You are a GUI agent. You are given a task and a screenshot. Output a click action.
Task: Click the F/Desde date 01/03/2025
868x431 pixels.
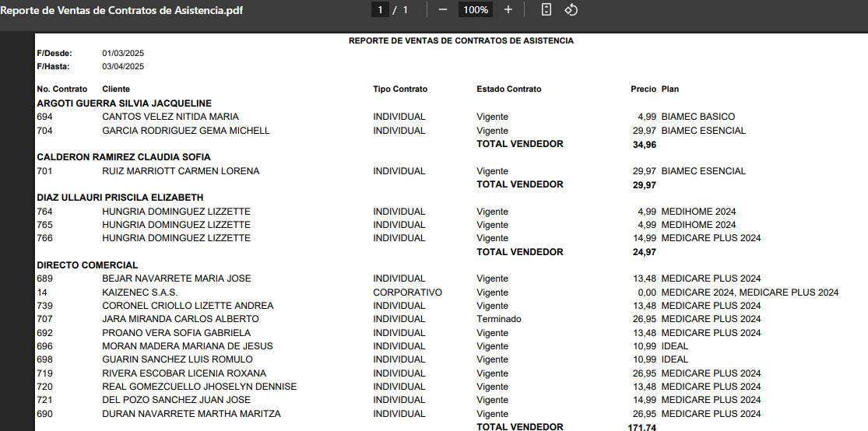click(123, 54)
